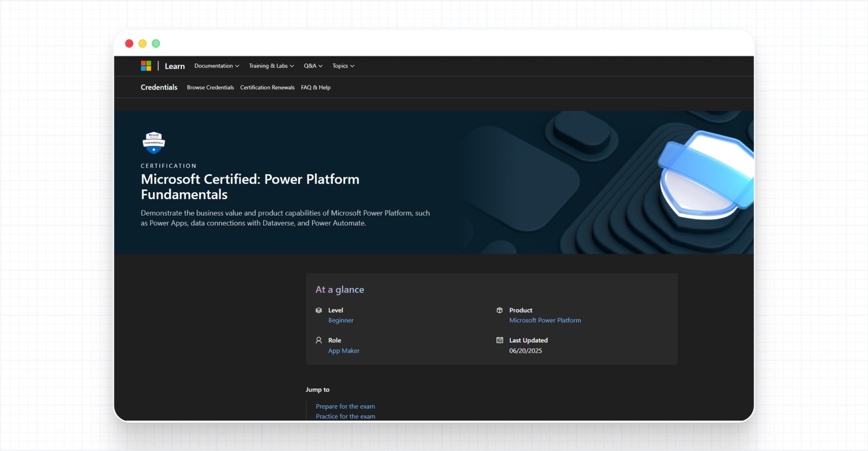The width and height of the screenshot is (868, 451).
Task: Open the Microsoft Power Platform product link
Action: coord(545,321)
